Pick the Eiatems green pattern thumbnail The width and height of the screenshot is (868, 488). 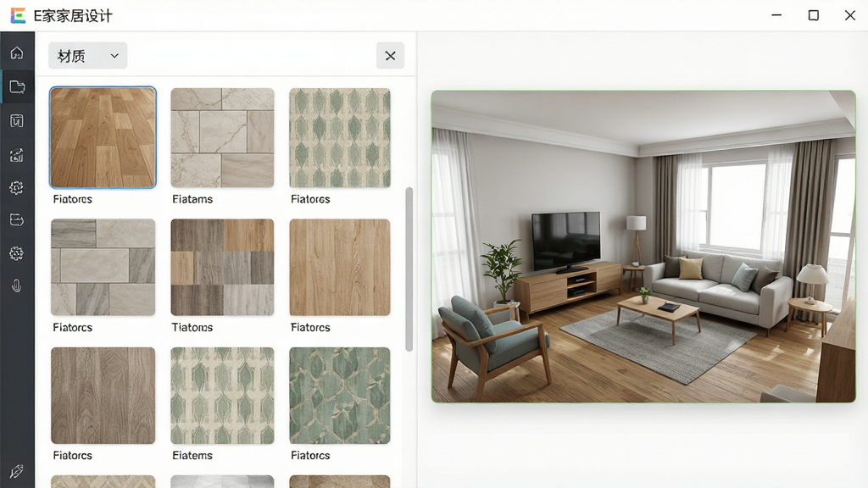coord(222,396)
